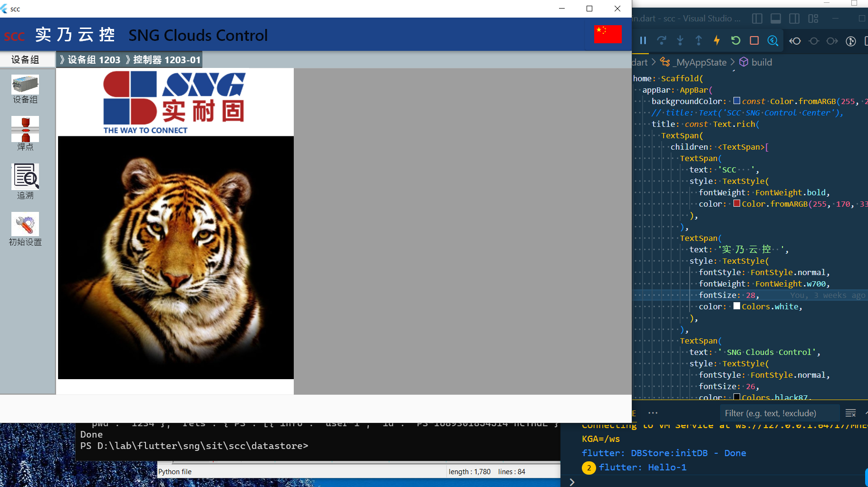This screenshot has height=487, width=868.
Task: Click the 'Done' output line in terminal
Action: click(91, 435)
